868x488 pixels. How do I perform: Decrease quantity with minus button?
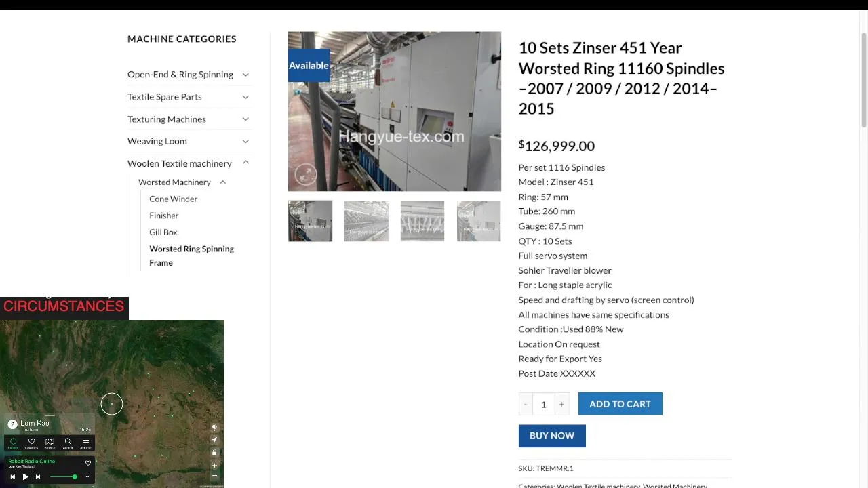[526, 404]
